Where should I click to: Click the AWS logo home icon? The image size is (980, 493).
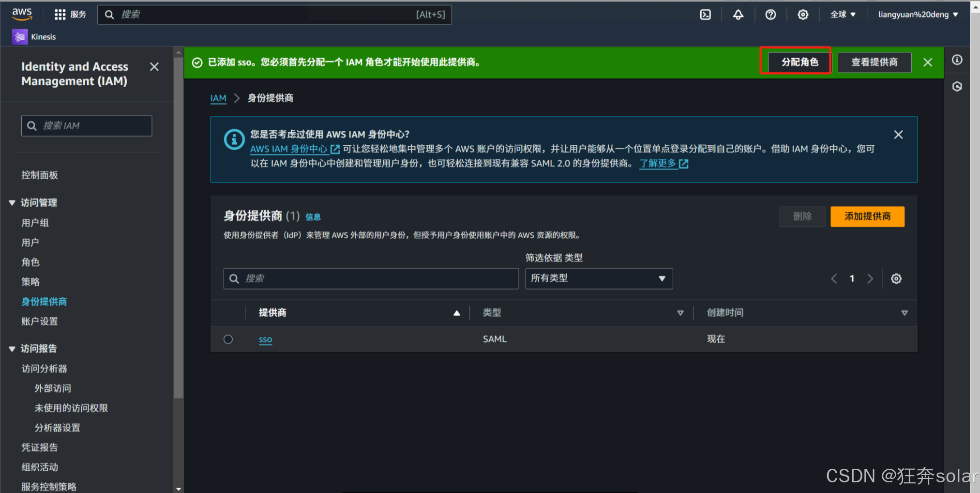pos(22,14)
